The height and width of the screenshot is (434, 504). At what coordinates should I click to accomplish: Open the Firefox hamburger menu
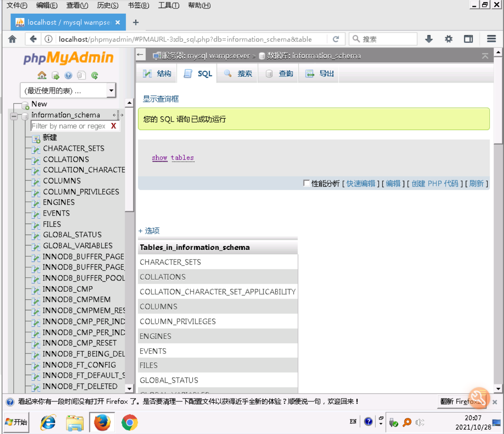click(x=491, y=39)
